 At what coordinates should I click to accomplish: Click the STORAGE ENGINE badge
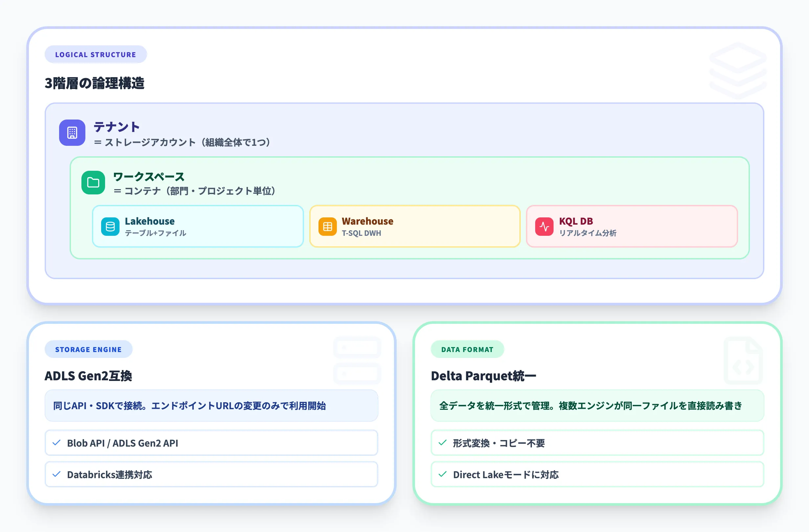88,349
